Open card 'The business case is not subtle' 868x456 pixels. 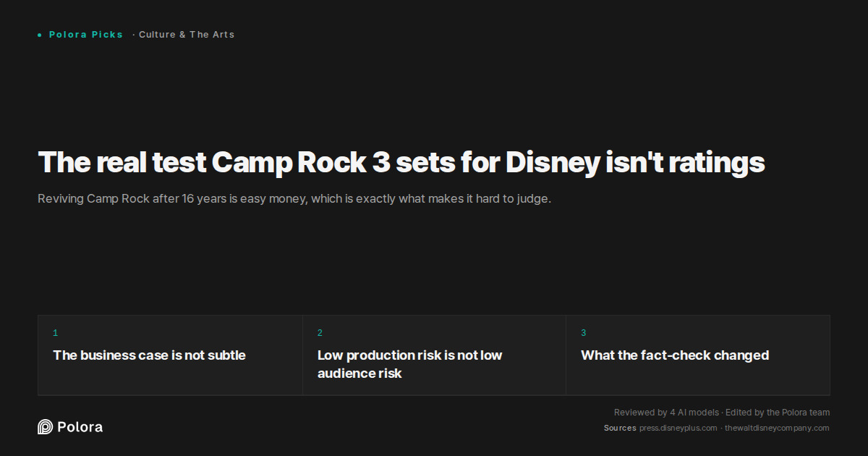(x=170, y=355)
